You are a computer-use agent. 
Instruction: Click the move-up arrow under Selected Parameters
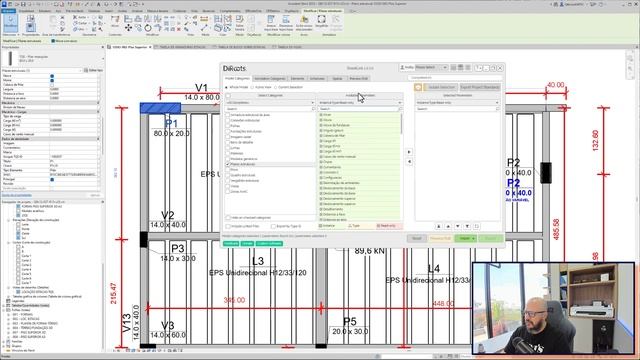(x=448, y=226)
